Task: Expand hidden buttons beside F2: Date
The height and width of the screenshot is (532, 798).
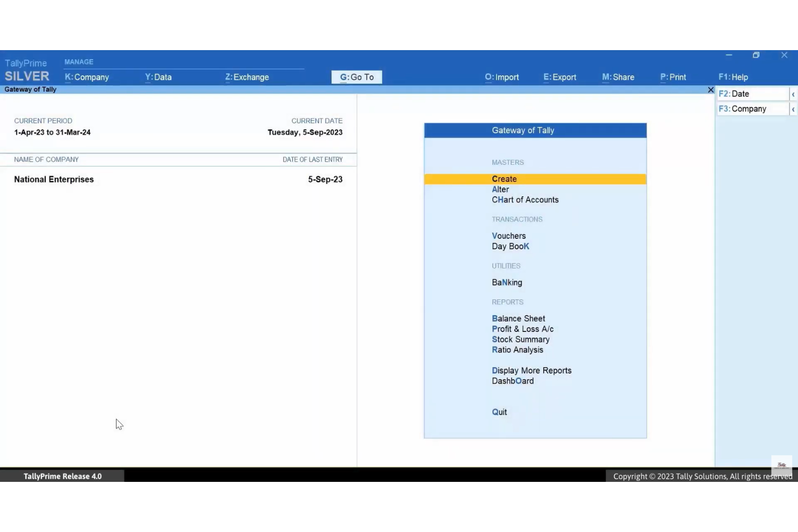Action: (x=794, y=93)
